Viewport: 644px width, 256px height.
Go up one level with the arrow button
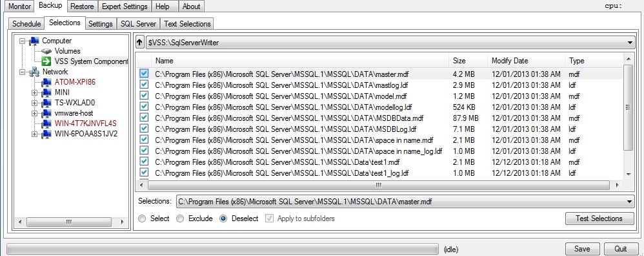[140, 43]
